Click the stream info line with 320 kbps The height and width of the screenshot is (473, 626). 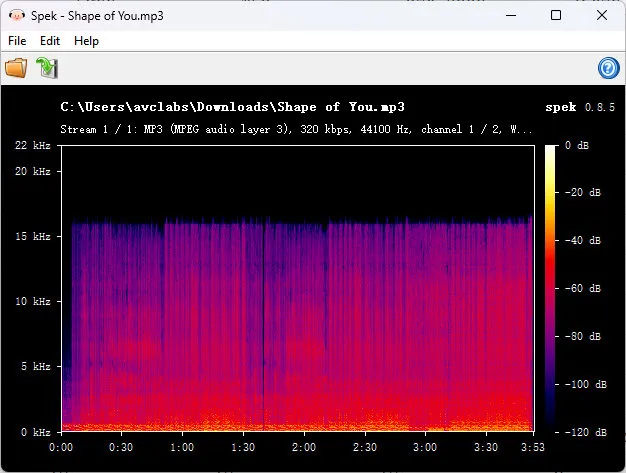tap(296, 129)
